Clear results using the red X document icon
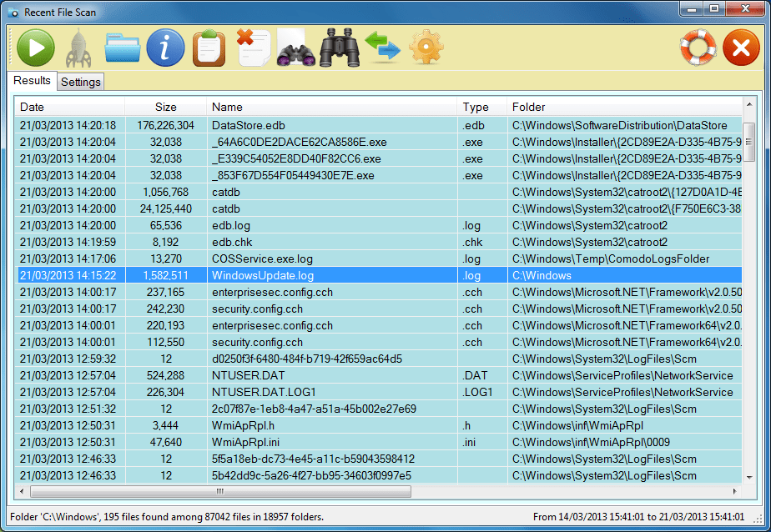 click(252, 48)
